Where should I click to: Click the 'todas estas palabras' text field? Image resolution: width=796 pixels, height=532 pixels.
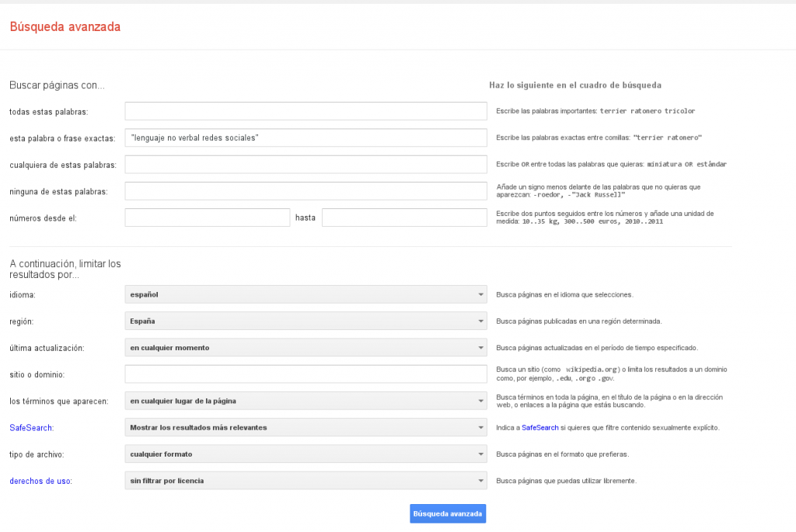(305, 111)
